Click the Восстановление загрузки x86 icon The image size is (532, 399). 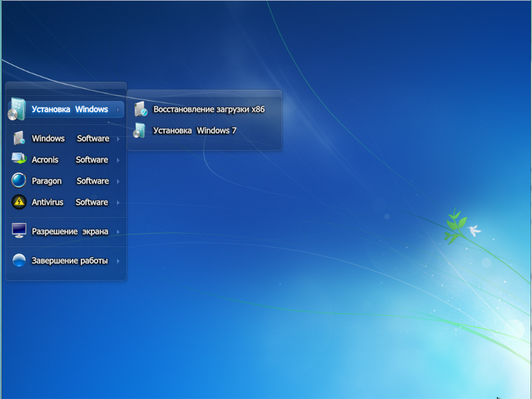coord(140,109)
